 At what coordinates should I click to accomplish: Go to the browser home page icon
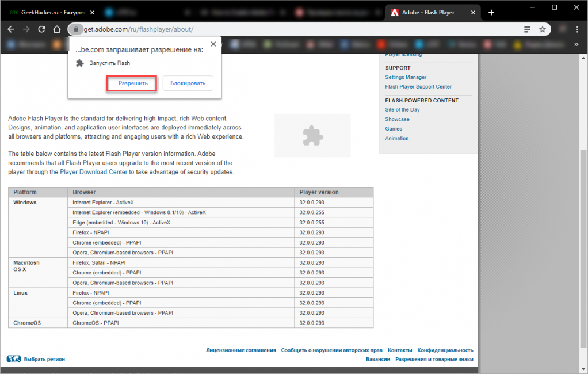click(x=56, y=29)
